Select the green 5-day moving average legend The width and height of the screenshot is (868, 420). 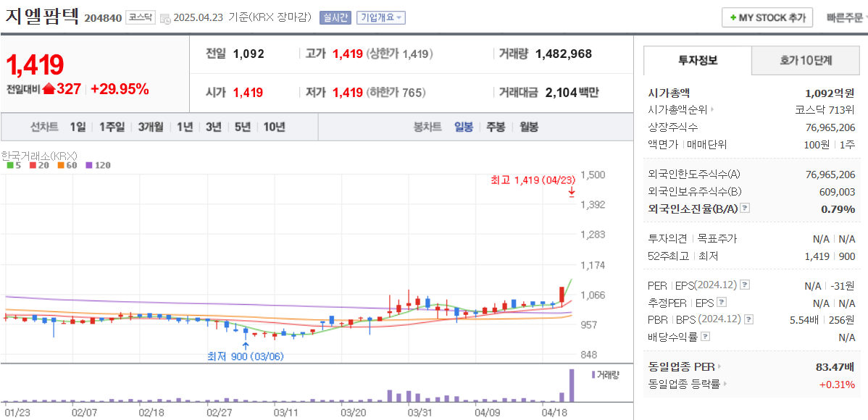[12, 165]
